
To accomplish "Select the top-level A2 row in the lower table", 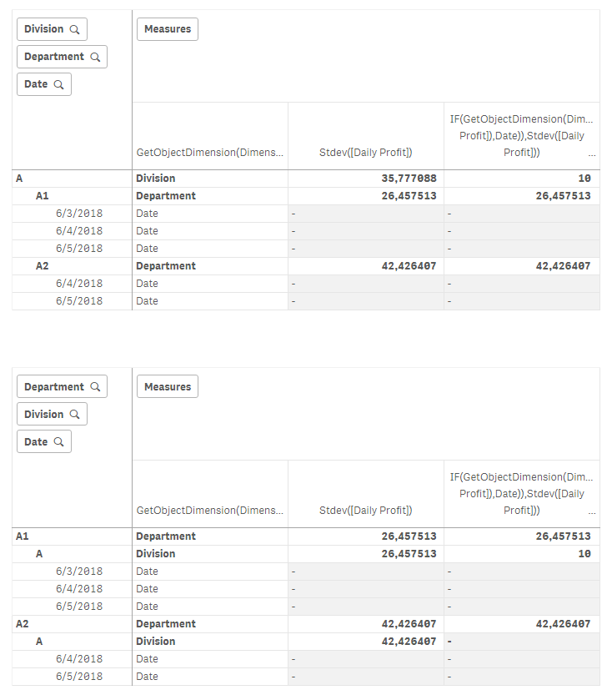I will coord(23,624).
